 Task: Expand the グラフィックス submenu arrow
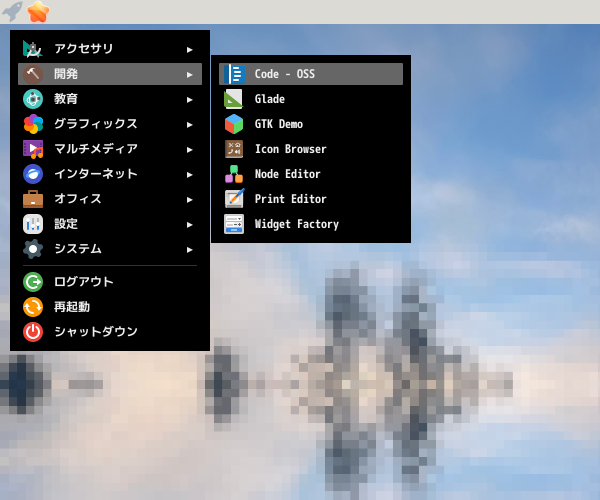point(189,125)
